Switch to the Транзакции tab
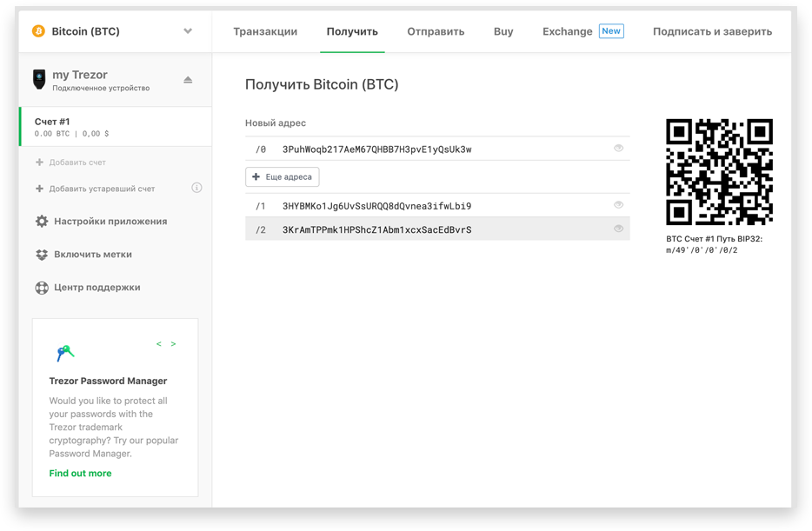The width and height of the screenshot is (812, 531). click(x=265, y=31)
